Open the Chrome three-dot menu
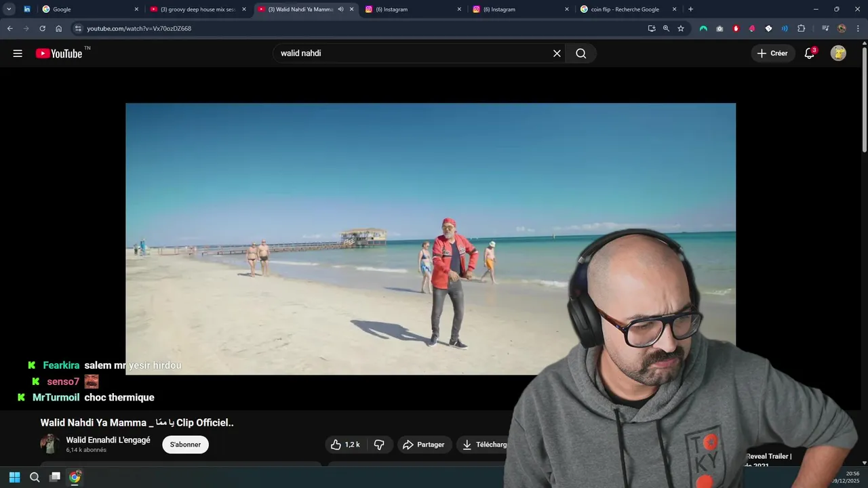 pyautogui.click(x=858, y=28)
